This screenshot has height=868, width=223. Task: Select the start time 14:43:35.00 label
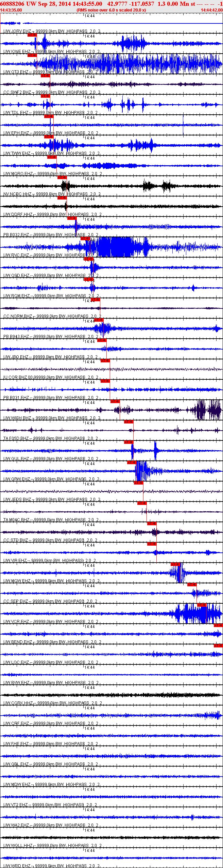[11, 10]
